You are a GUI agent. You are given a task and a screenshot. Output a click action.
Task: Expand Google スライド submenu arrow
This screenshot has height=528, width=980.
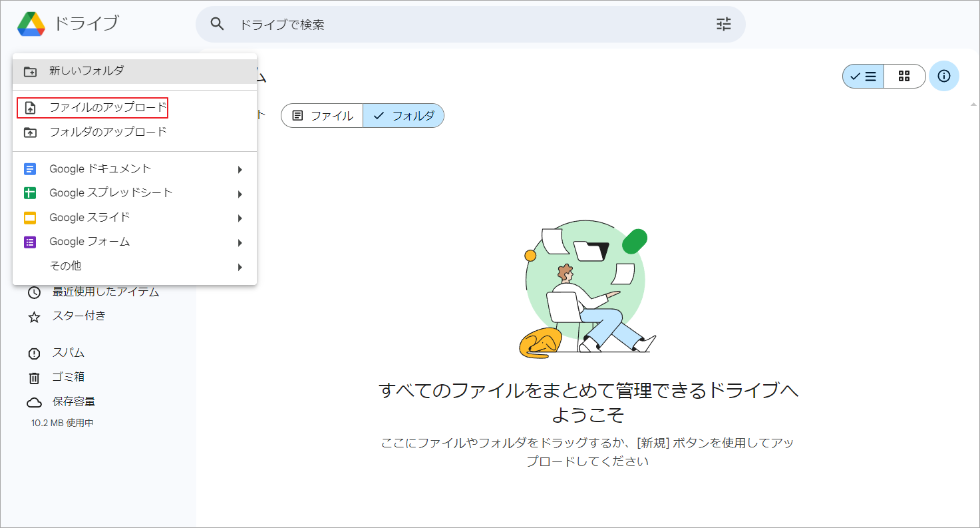pos(240,218)
